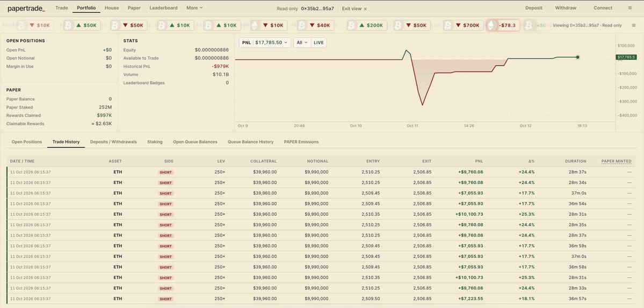
Task: Click the Viewing 0x35b2...95a7 · Read only status
Action: point(587,25)
